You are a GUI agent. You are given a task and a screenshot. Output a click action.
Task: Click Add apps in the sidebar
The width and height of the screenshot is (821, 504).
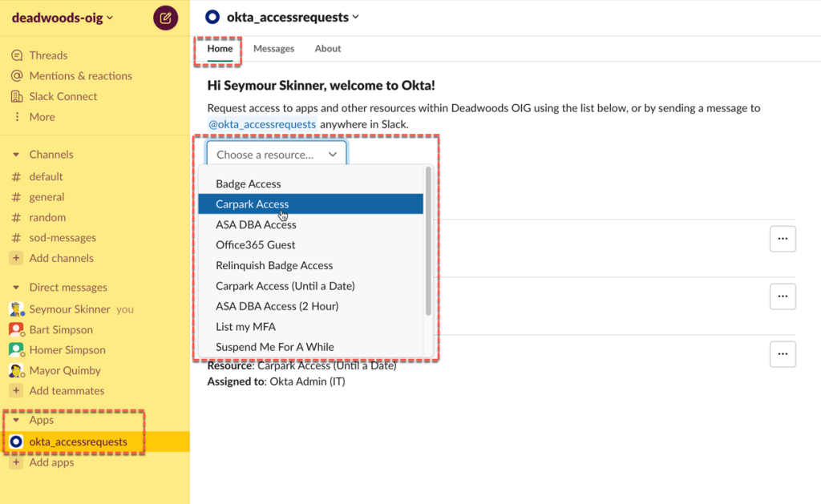click(51, 462)
